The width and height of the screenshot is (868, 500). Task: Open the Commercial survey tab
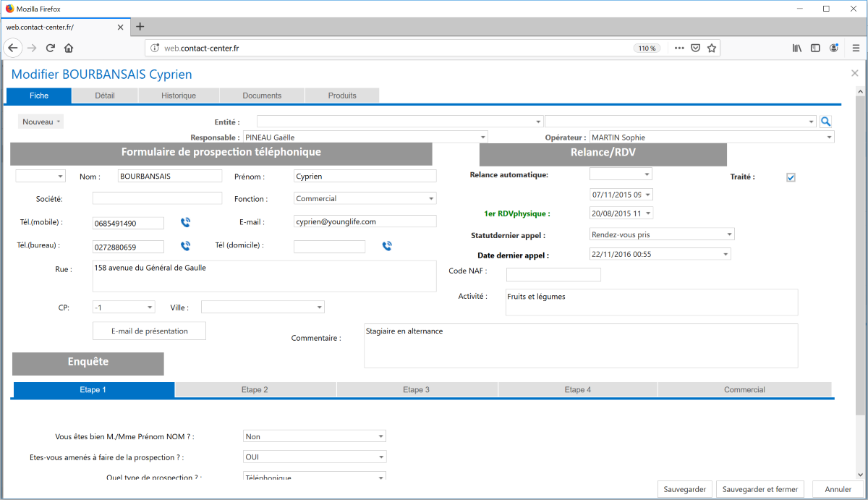pos(744,390)
